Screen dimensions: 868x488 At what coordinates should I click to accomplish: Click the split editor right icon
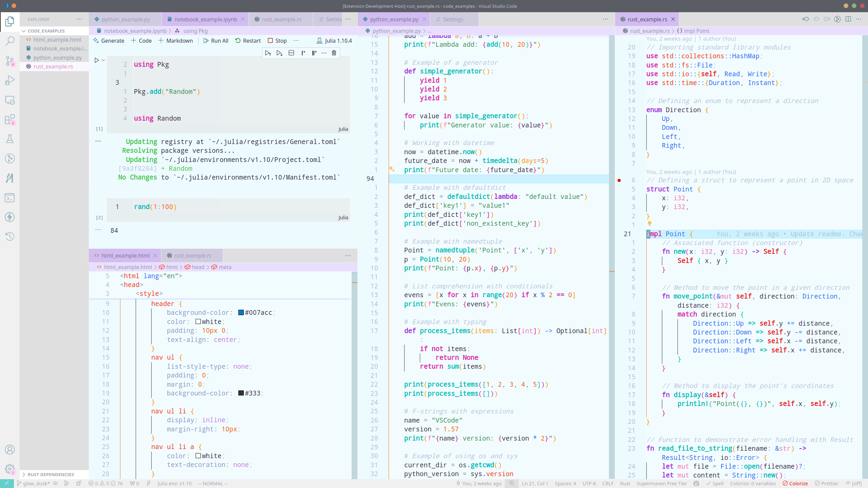point(848,19)
